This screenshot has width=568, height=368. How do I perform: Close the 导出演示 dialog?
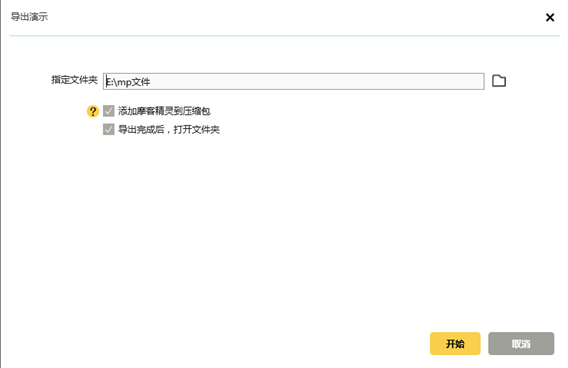[x=550, y=17]
